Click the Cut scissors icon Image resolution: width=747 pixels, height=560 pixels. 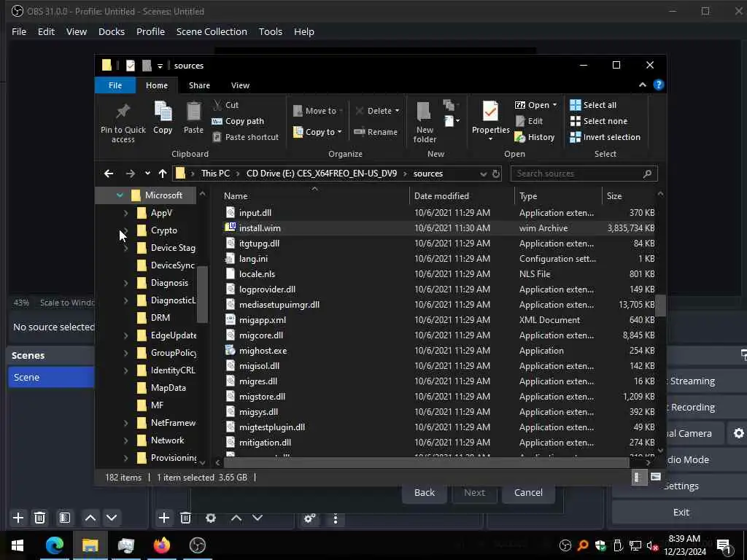(217, 105)
